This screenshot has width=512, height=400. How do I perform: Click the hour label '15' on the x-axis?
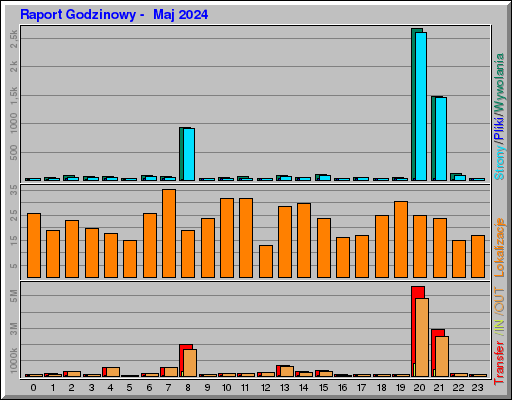[323, 388]
